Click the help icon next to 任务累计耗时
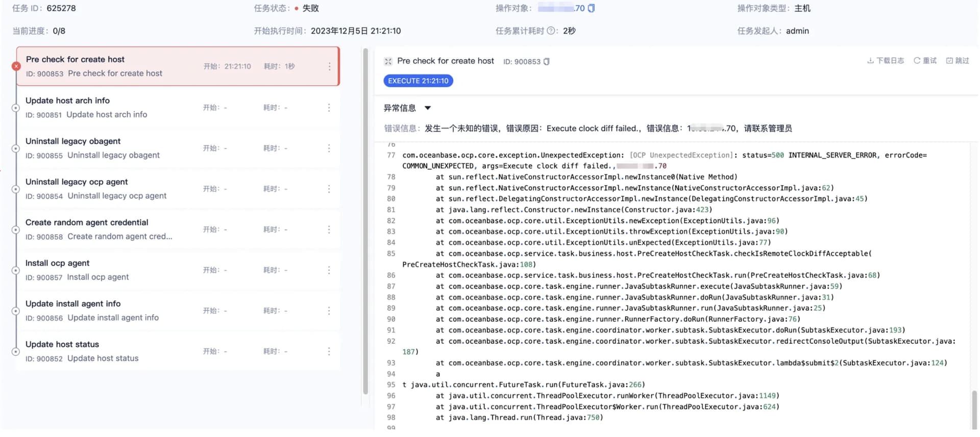This screenshot has height=437, width=980. tap(551, 31)
